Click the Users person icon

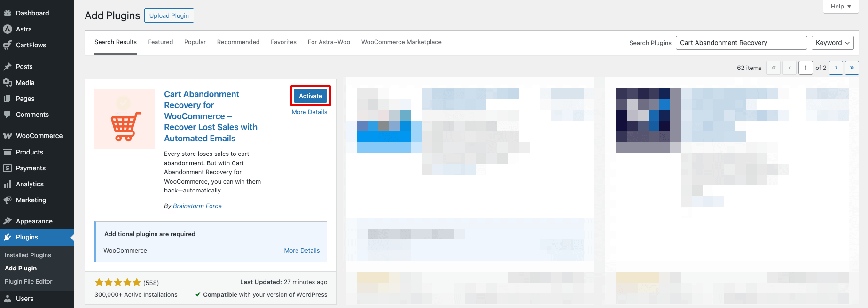click(x=8, y=299)
